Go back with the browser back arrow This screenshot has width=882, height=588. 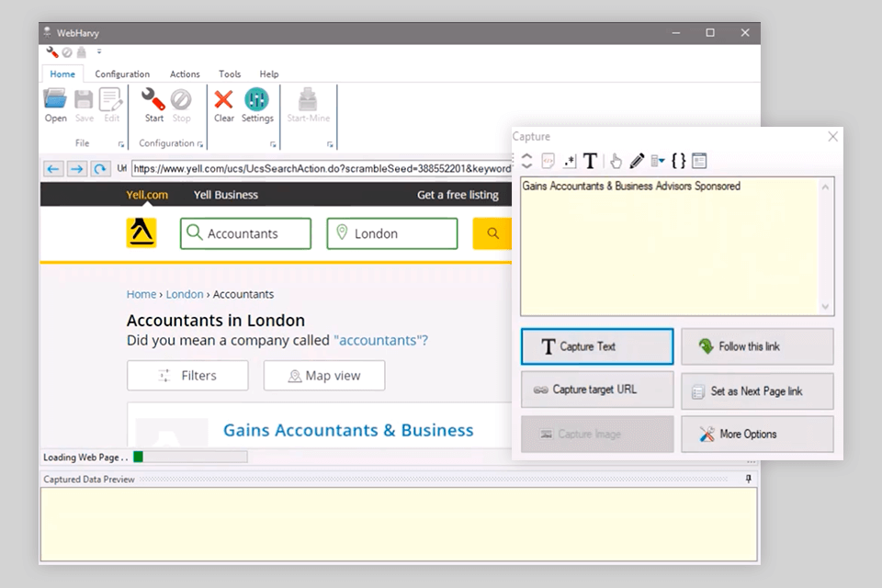coord(53,169)
